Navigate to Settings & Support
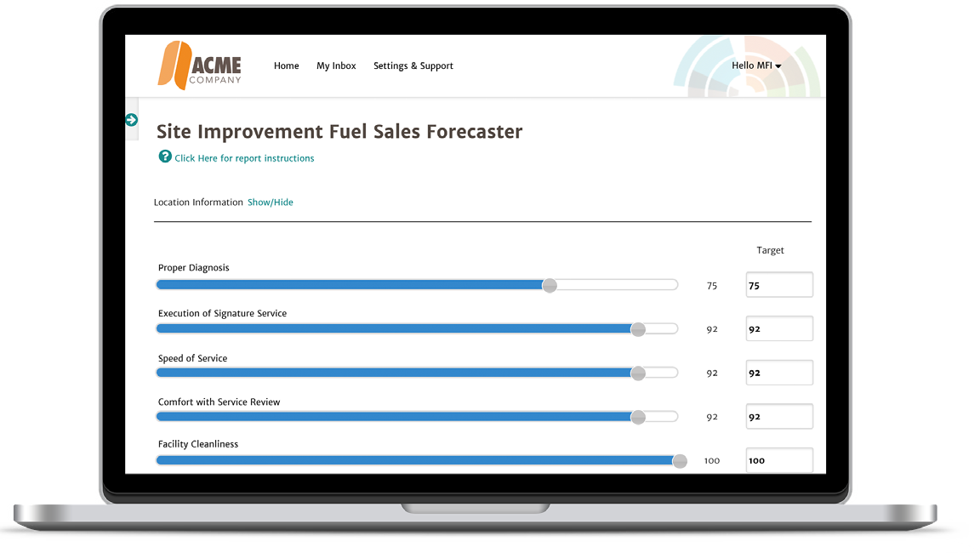This screenshot has height=553, width=980. coord(413,66)
